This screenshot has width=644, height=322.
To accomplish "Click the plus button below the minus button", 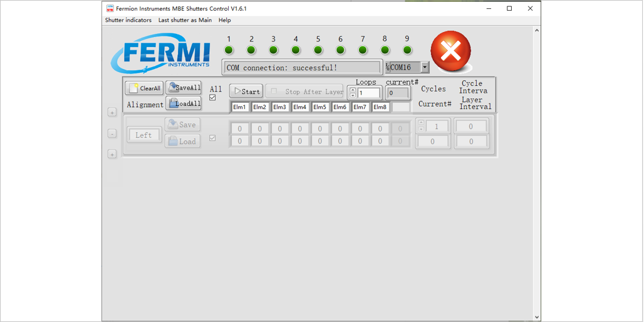I will click(x=112, y=154).
